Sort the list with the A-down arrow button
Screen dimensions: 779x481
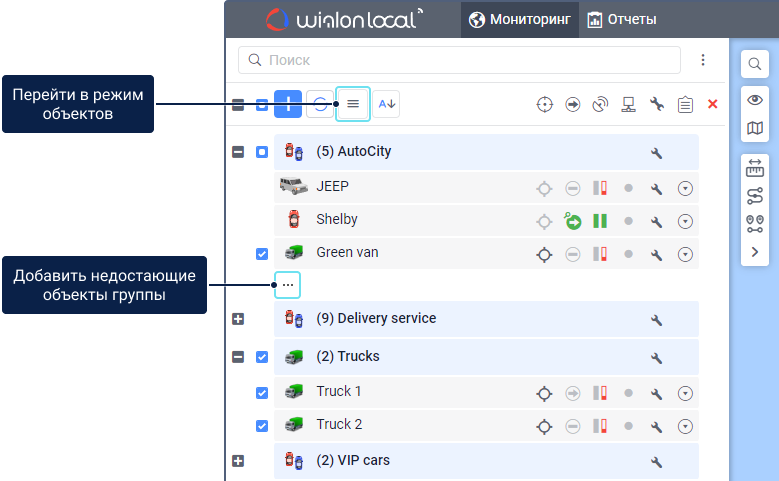tap(386, 104)
